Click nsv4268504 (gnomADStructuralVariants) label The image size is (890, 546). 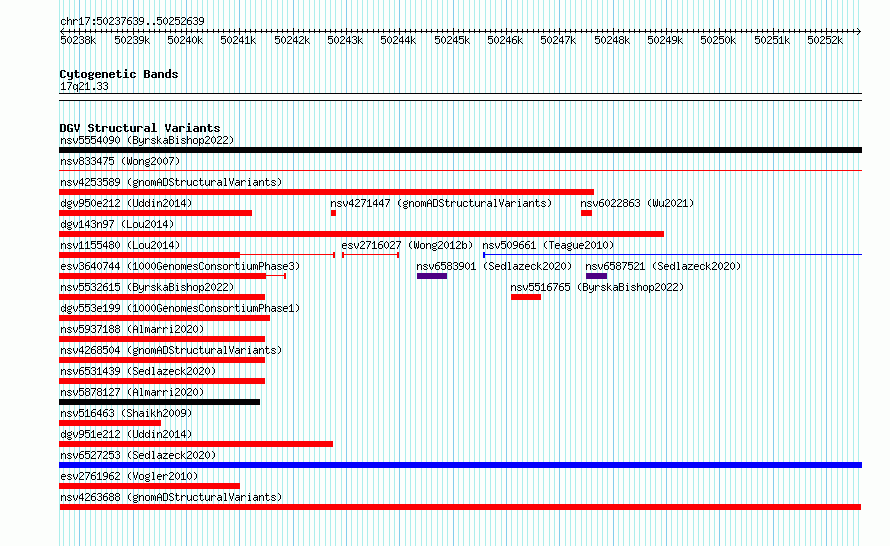click(x=171, y=350)
